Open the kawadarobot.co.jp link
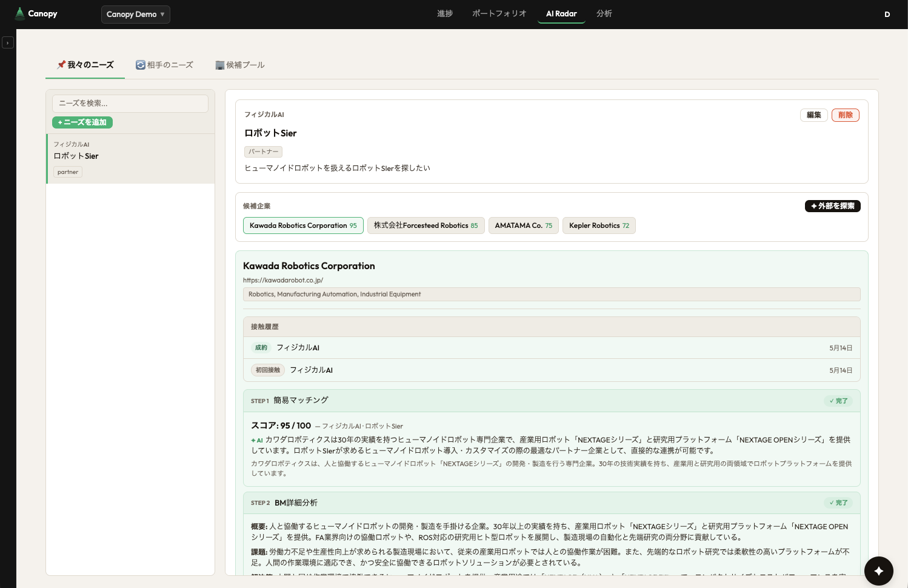 click(283, 280)
